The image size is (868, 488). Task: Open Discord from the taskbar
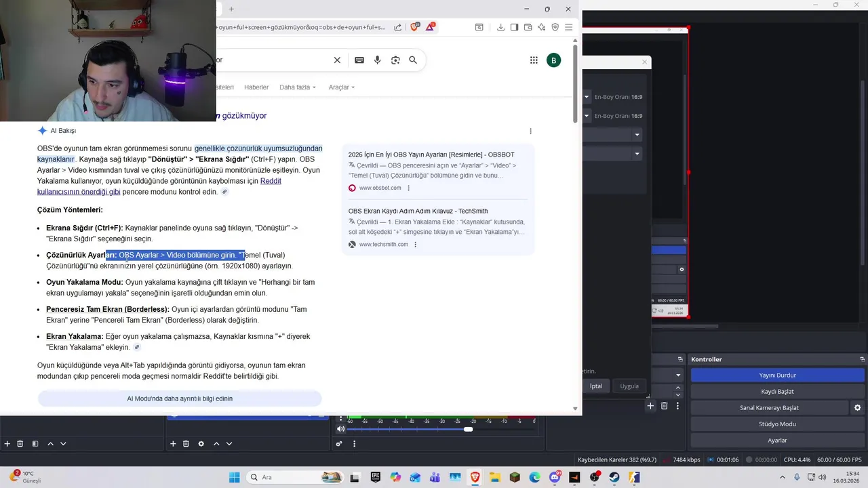555,477
